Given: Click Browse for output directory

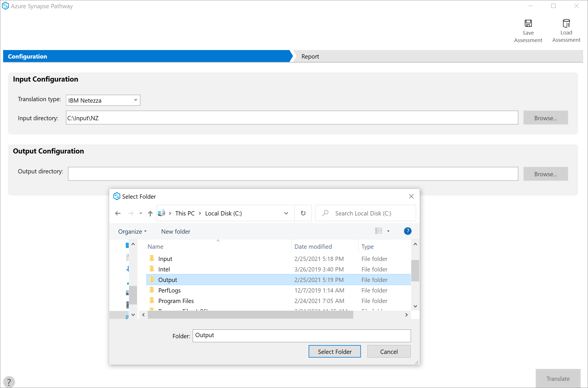Looking at the screenshot, I should (547, 173).
